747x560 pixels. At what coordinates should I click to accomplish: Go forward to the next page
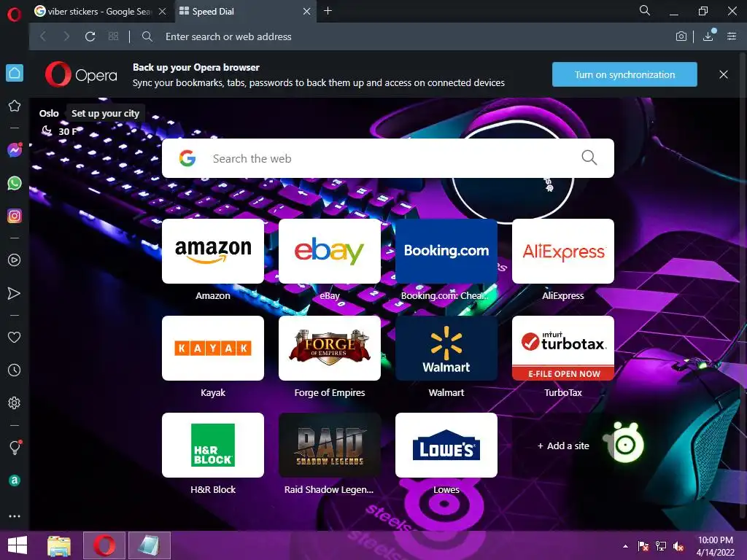tap(66, 36)
